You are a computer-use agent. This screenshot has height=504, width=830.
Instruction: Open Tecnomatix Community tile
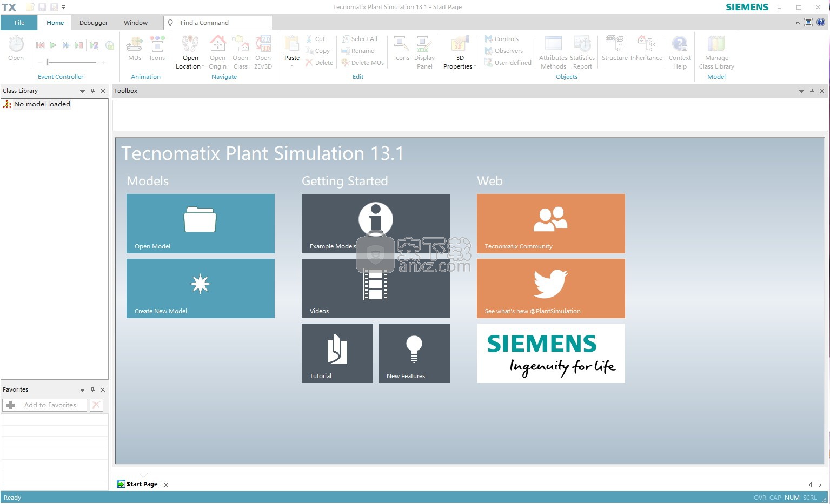(x=551, y=224)
